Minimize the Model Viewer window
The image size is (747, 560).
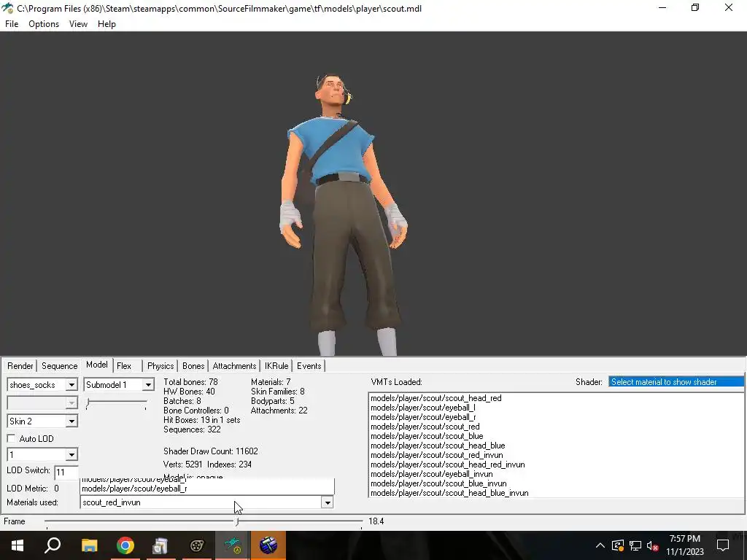(662, 7)
